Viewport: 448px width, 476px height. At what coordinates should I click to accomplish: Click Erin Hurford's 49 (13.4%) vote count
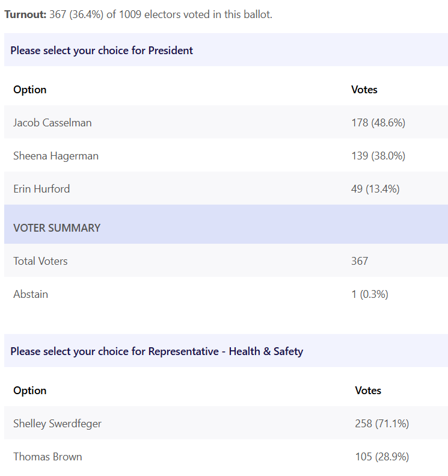(x=375, y=189)
